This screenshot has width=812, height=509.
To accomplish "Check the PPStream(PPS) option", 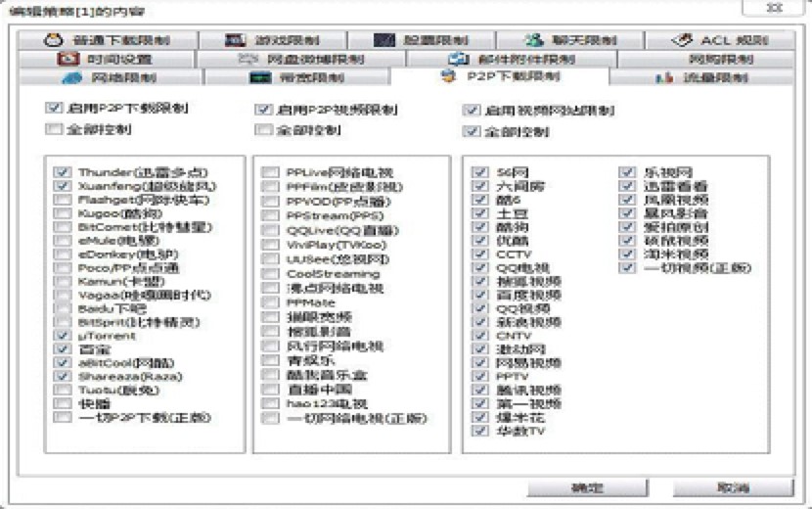I will coord(270,215).
